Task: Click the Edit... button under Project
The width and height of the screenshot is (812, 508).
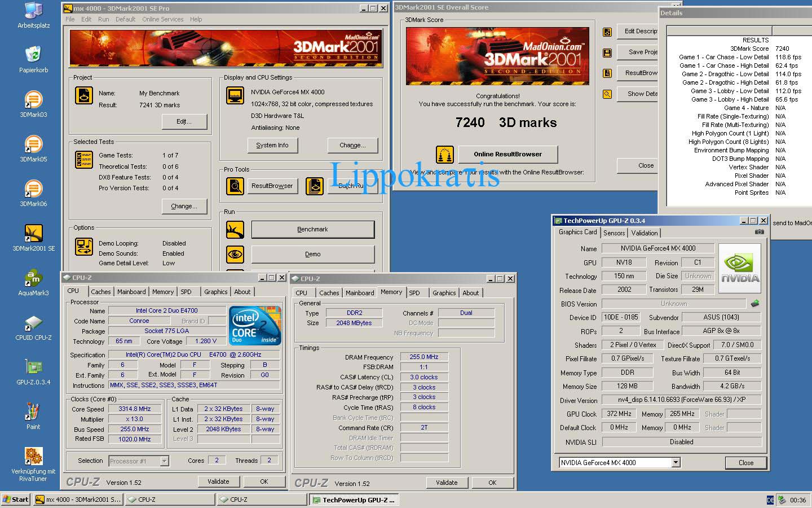Action: click(x=184, y=121)
